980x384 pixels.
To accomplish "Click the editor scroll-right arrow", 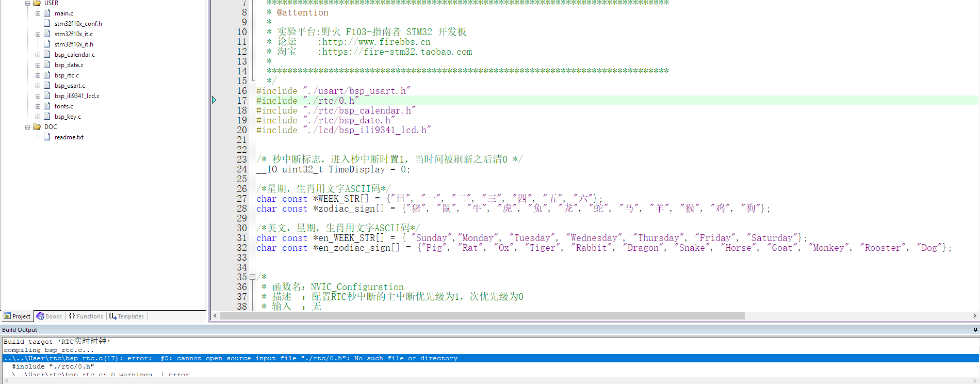I will click(974, 315).
